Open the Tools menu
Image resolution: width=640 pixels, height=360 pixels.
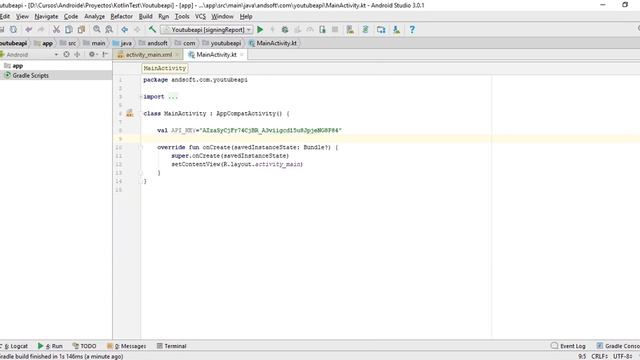[182, 16]
